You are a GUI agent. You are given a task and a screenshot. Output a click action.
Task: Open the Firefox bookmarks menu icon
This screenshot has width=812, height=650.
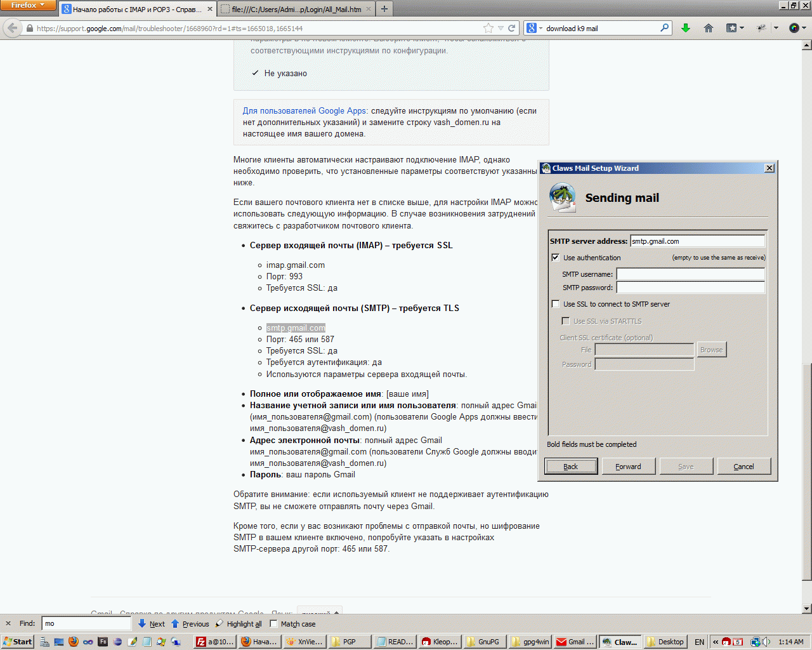735,28
